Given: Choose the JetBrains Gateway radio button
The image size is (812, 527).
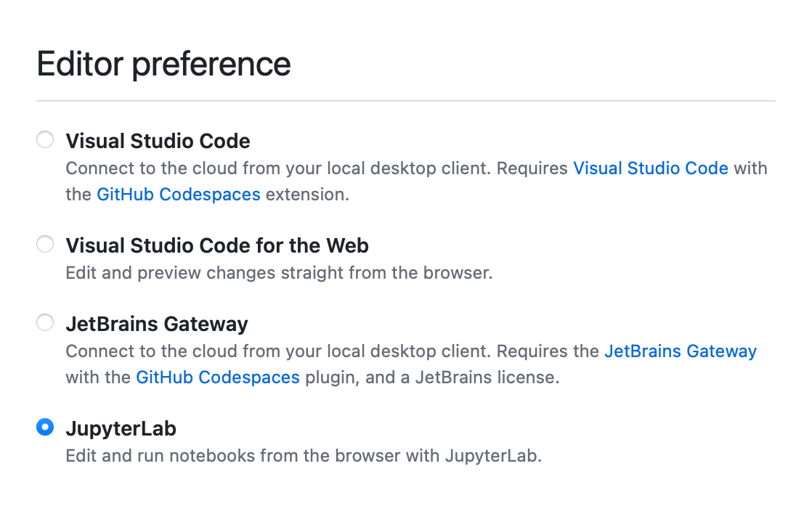Looking at the screenshot, I should click(45, 322).
